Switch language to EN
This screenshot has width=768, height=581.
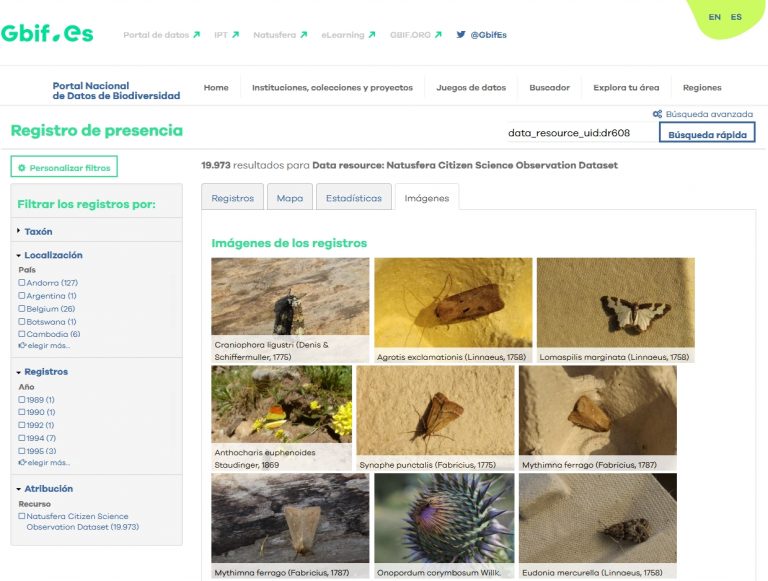pyautogui.click(x=714, y=17)
